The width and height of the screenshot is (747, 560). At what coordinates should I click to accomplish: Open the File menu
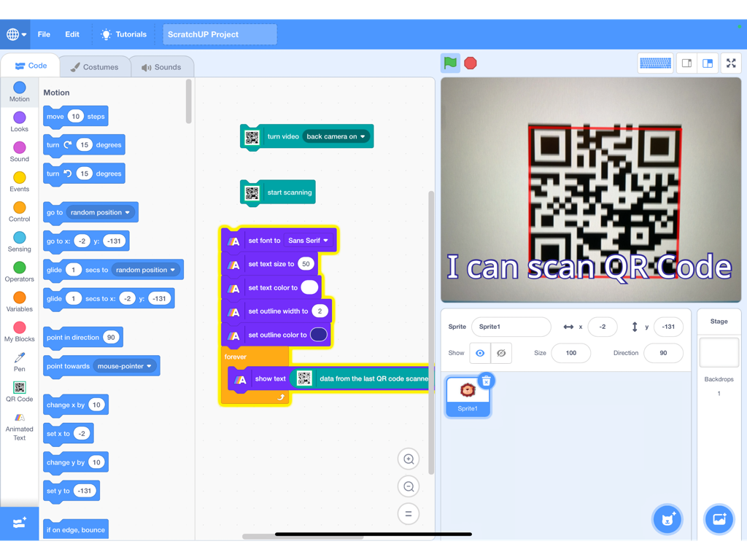coord(43,34)
